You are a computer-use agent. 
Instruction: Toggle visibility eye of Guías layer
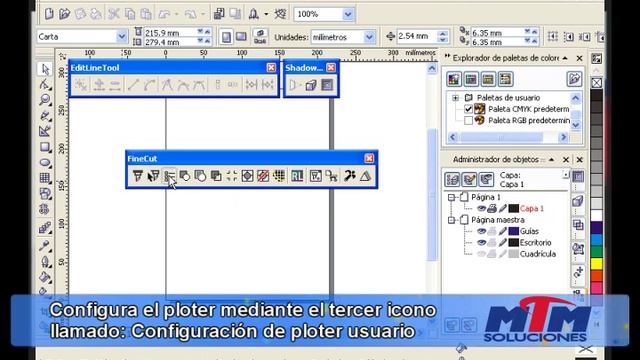(481, 231)
